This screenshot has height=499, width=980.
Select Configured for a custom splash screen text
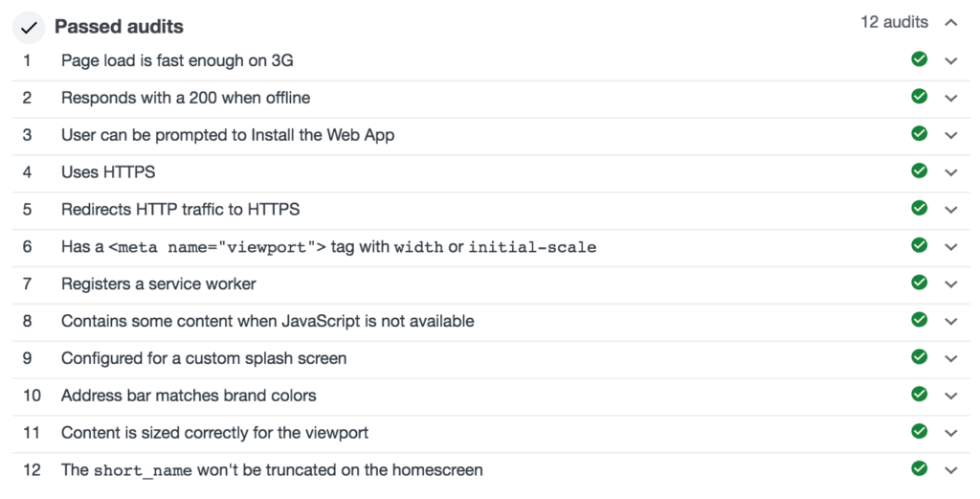point(203,358)
